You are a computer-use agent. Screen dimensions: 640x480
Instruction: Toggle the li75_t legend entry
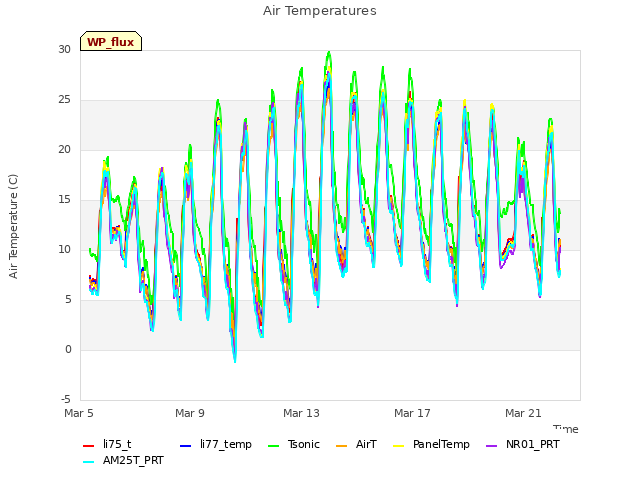click(x=107, y=444)
